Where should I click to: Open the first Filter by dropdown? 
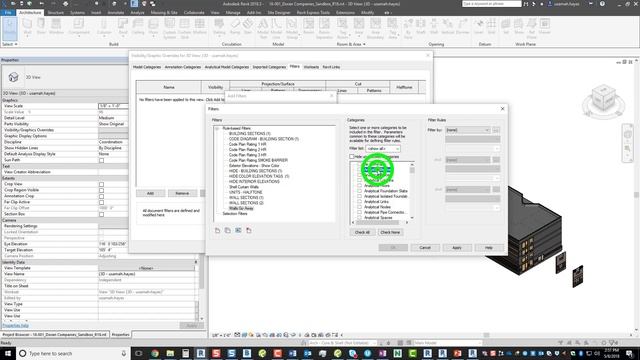pyautogui.click(x=468, y=130)
